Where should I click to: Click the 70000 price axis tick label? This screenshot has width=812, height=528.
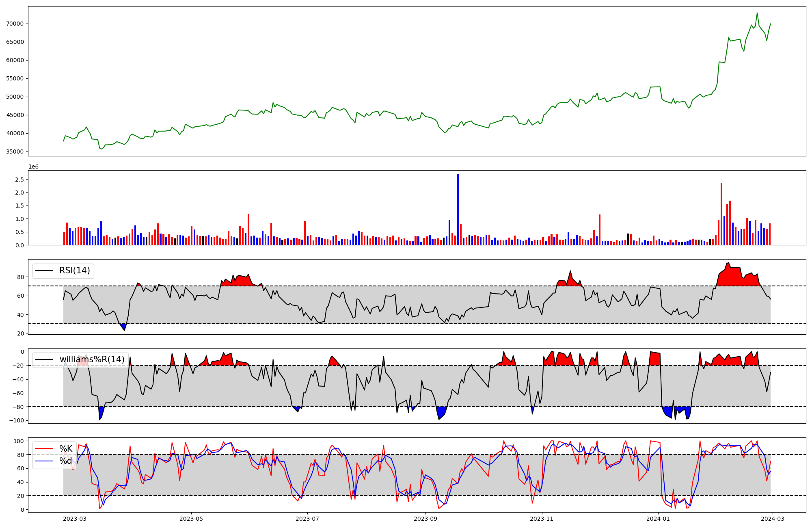(x=15, y=24)
